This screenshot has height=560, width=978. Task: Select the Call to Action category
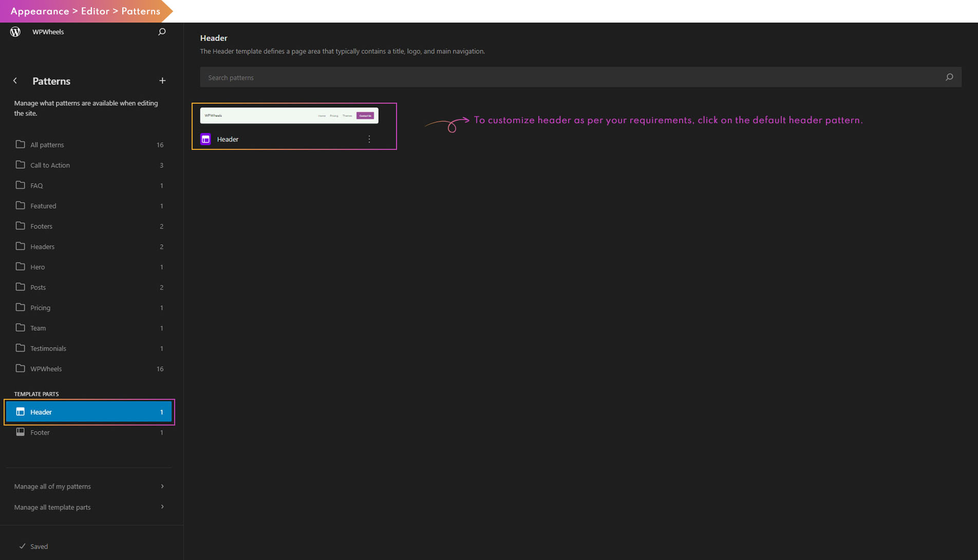point(50,165)
